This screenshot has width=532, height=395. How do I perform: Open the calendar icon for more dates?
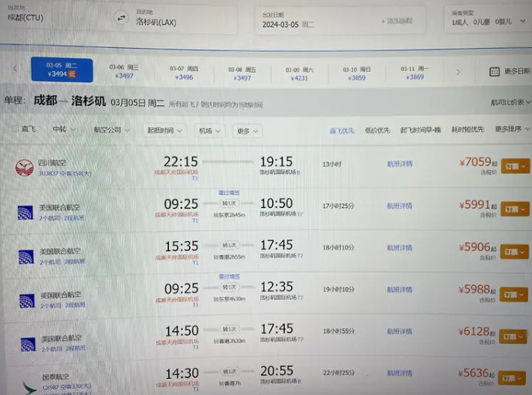pyautogui.click(x=494, y=72)
